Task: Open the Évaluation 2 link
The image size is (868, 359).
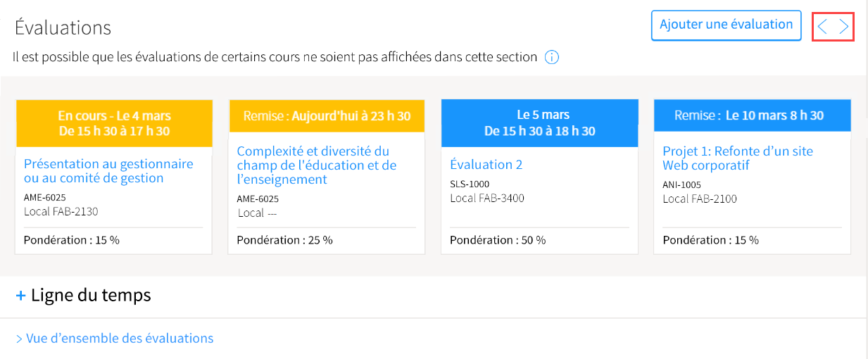Action: tap(486, 165)
